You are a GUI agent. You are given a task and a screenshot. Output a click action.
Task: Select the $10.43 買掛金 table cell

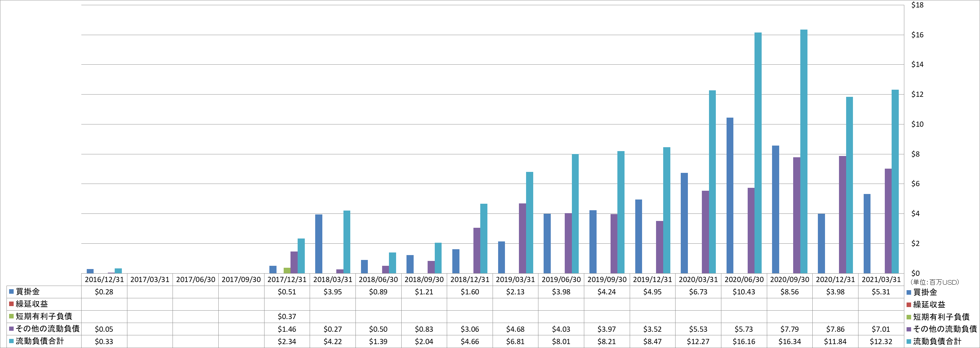[x=744, y=292]
